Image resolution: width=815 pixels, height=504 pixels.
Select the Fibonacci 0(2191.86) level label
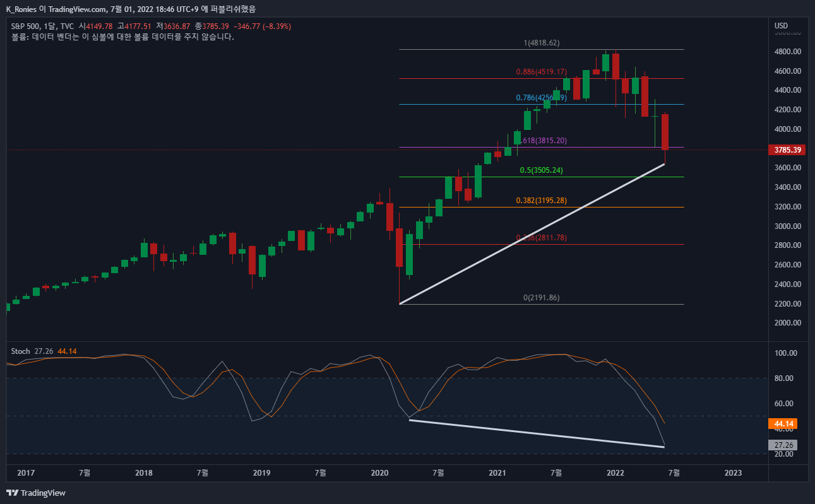pyautogui.click(x=542, y=298)
